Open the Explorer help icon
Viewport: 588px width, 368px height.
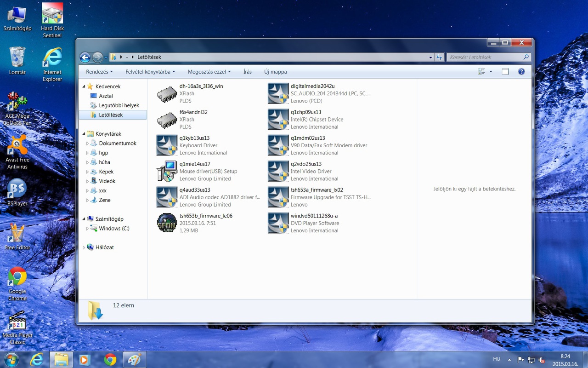pyautogui.click(x=521, y=72)
